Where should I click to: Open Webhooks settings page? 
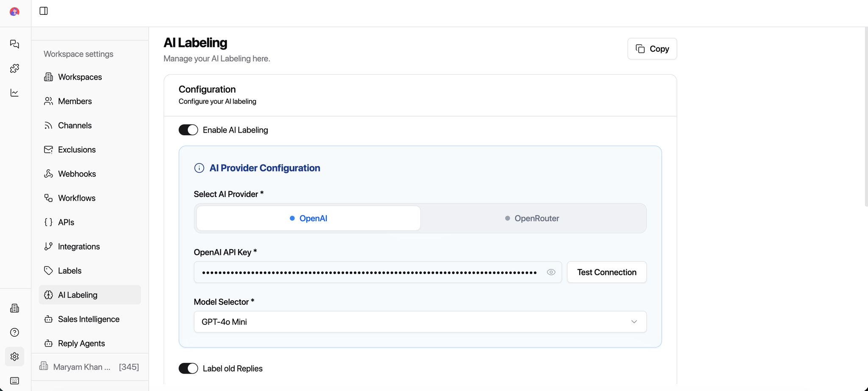point(77,174)
